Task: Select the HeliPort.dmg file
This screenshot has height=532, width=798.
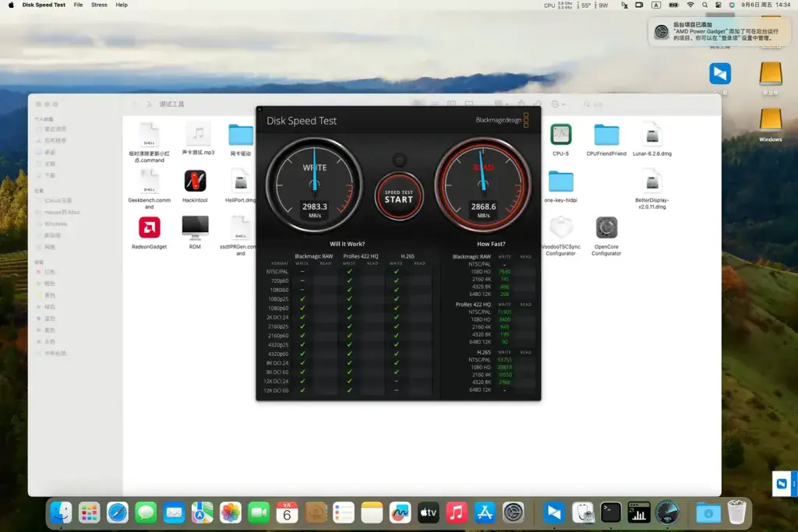Action: (x=240, y=186)
